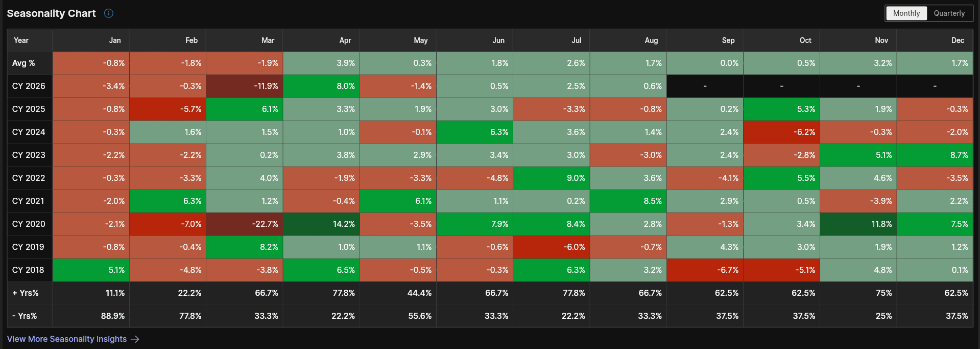
Task: Click the CY 2020 April 14.2% cell
Action: click(x=321, y=224)
